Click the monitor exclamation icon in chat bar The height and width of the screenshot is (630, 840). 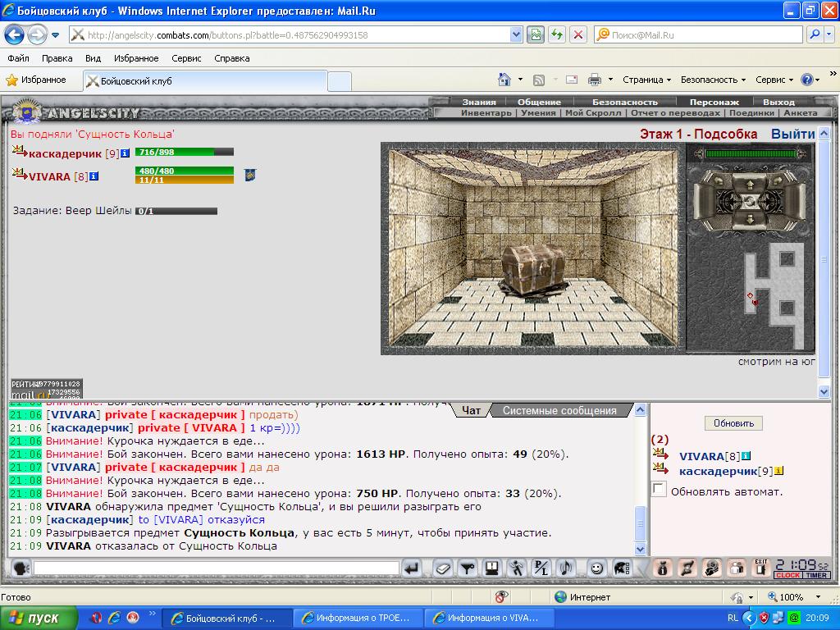(x=492, y=568)
